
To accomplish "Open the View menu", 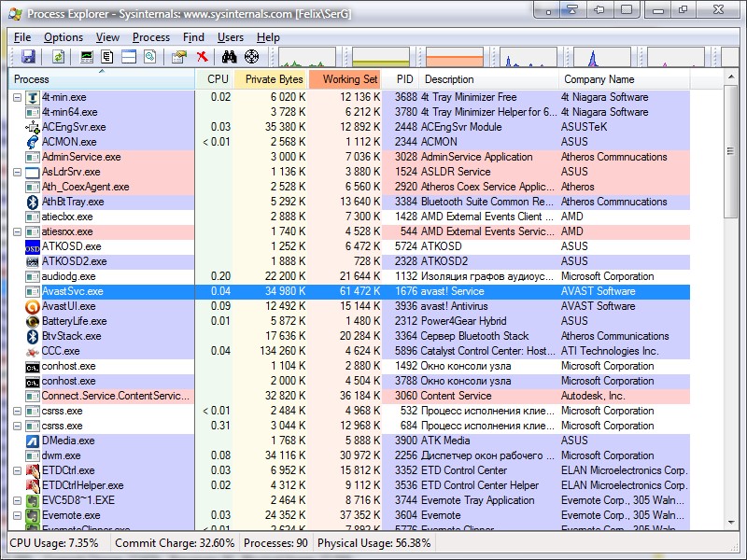I will point(107,37).
